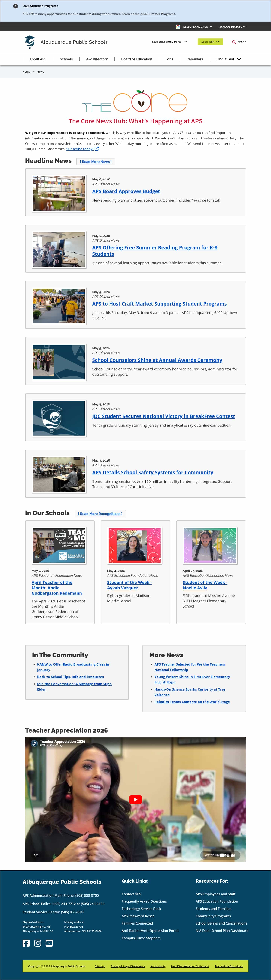Open the Back-to-School Tips link

pyautogui.click(x=71, y=677)
